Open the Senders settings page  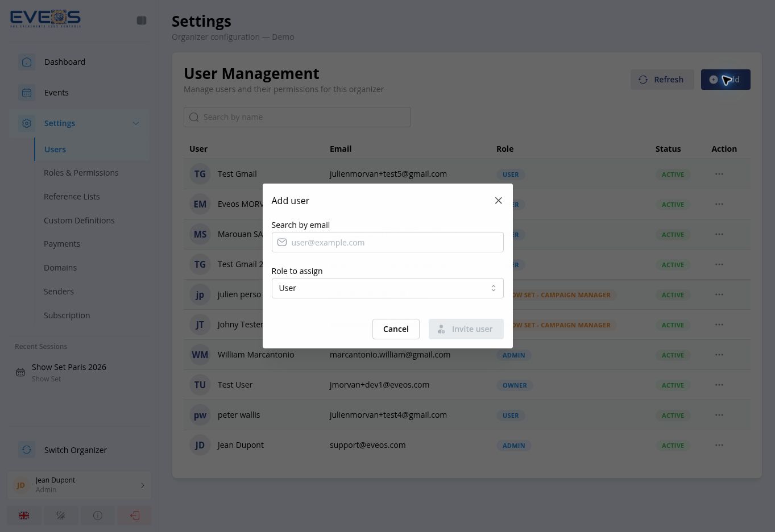tap(59, 292)
